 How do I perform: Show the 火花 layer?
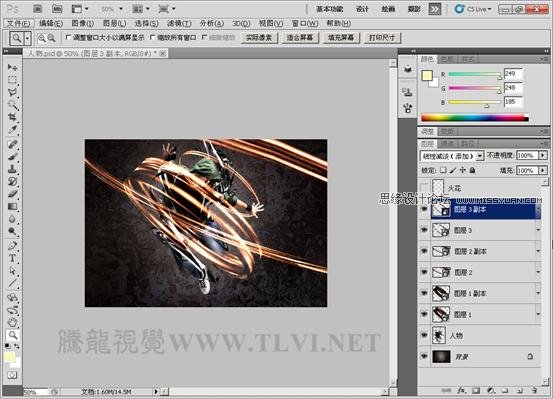[x=424, y=187]
